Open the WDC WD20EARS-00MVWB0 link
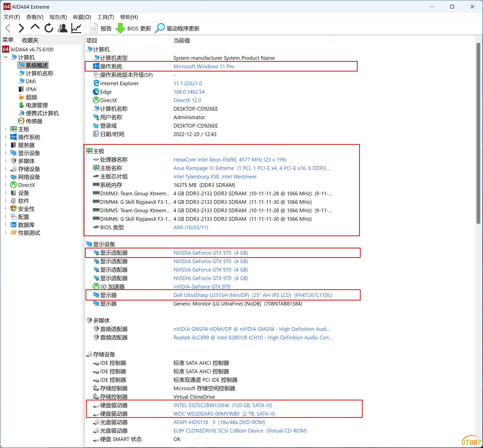 (224, 414)
